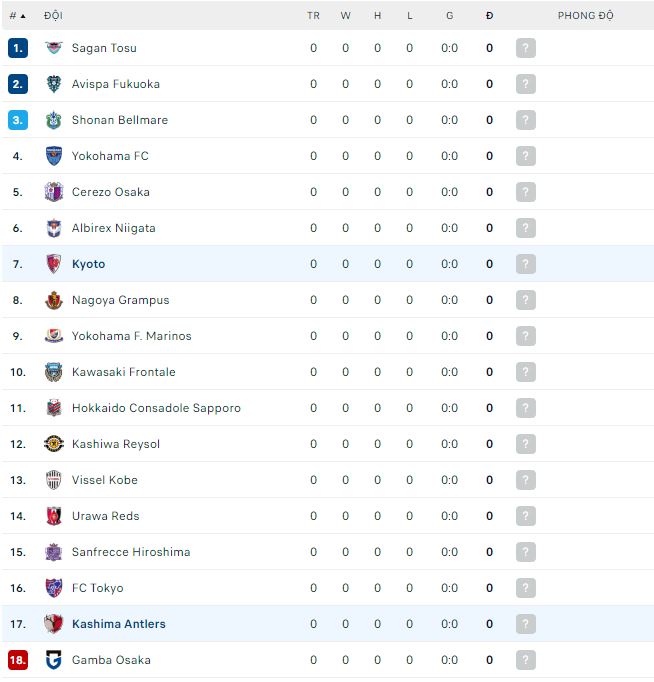The height and width of the screenshot is (682, 654).
Task: Click the PHONG ĐỘ column header
Action: click(x=585, y=16)
